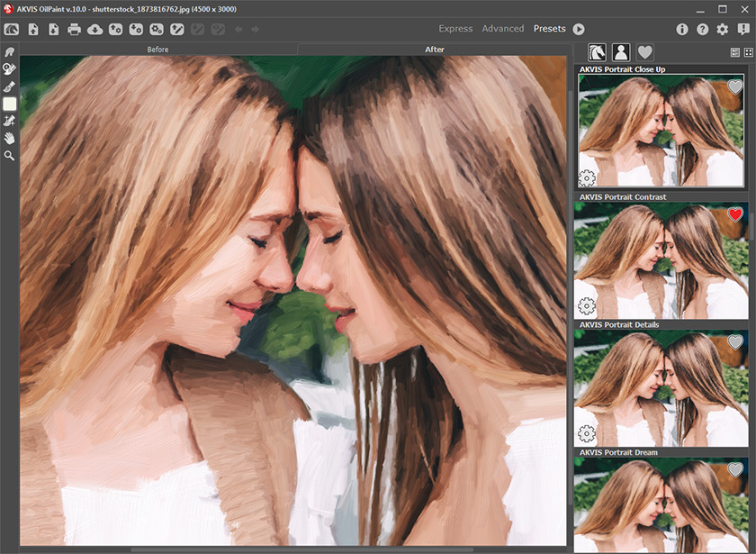This screenshot has height=554, width=756.
Task: Click the white color swatch in tool panel
Action: (10, 104)
